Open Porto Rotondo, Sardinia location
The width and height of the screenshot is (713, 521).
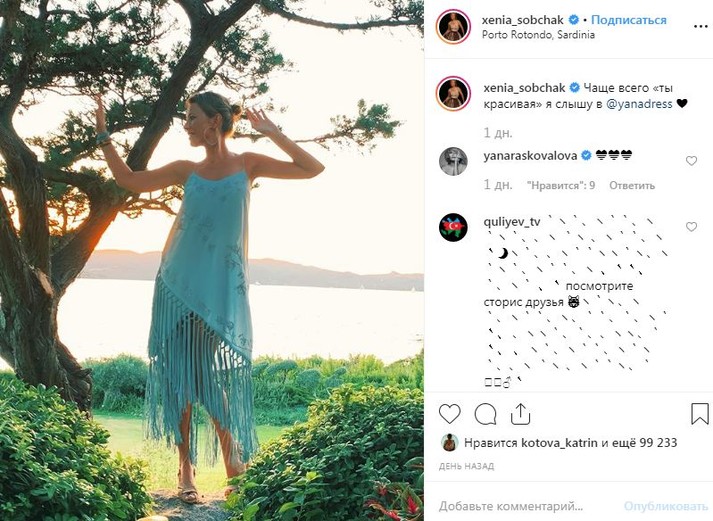point(538,35)
